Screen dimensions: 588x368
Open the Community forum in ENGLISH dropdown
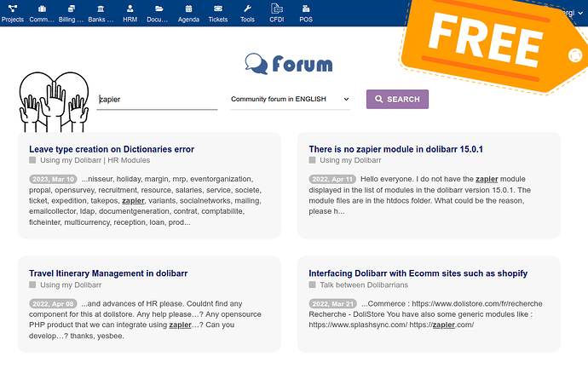(291, 100)
